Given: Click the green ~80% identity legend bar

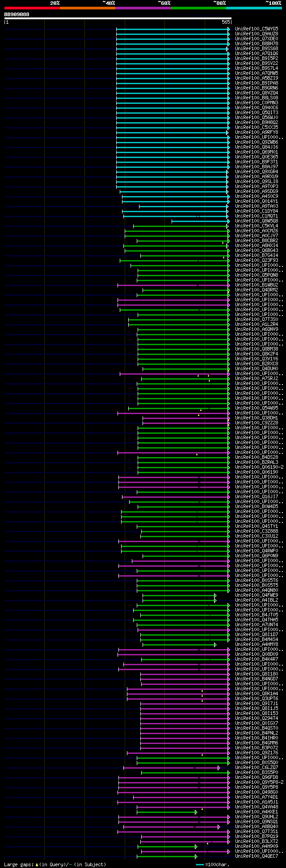Looking at the screenshot, I should [198, 8].
